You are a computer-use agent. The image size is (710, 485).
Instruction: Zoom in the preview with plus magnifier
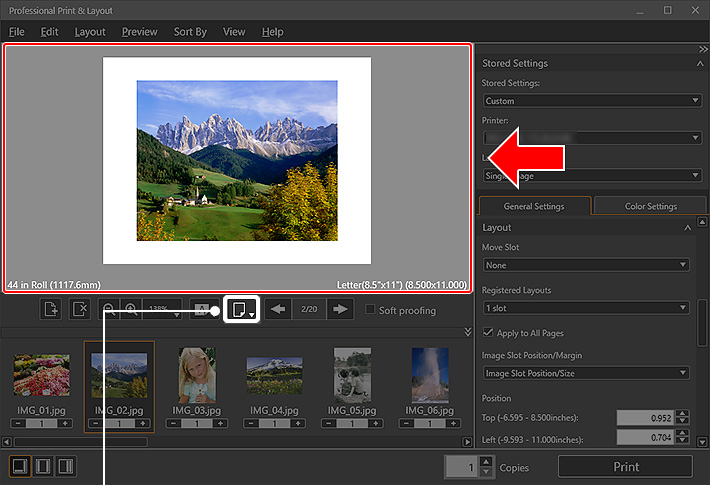[x=131, y=310]
